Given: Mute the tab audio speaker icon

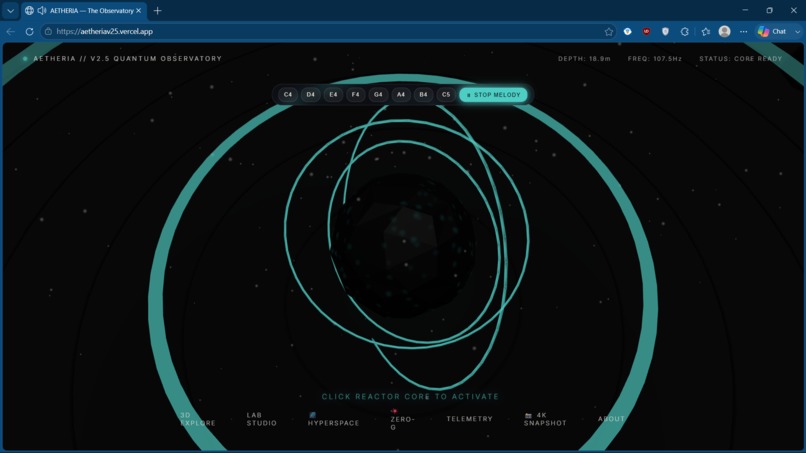Looking at the screenshot, I should 42,10.
